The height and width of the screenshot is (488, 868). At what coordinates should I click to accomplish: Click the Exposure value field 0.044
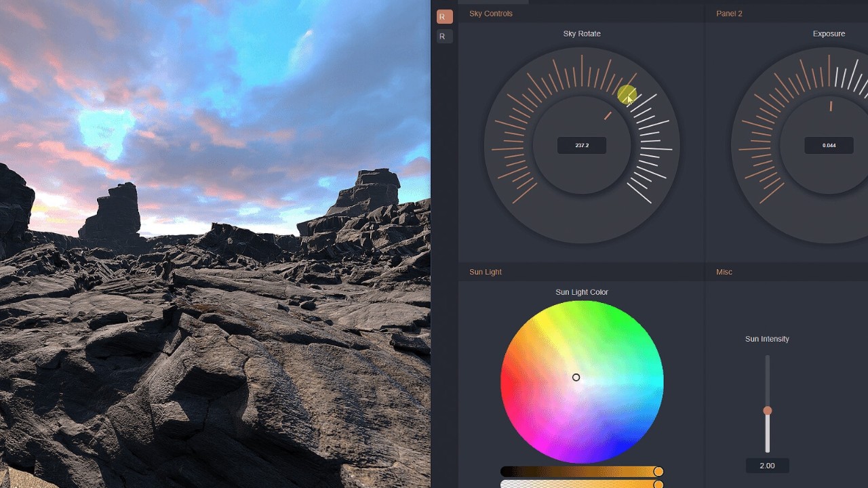click(x=829, y=145)
